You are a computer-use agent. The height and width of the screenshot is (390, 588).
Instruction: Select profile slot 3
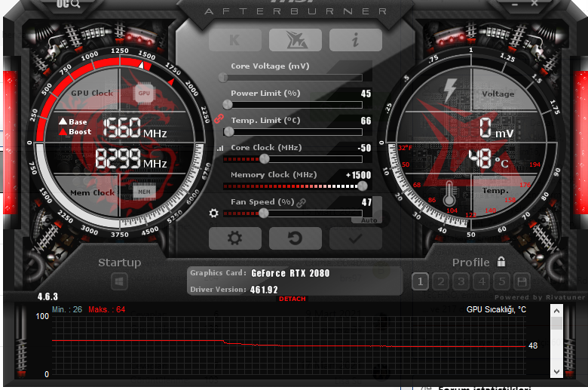pyautogui.click(x=461, y=281)
